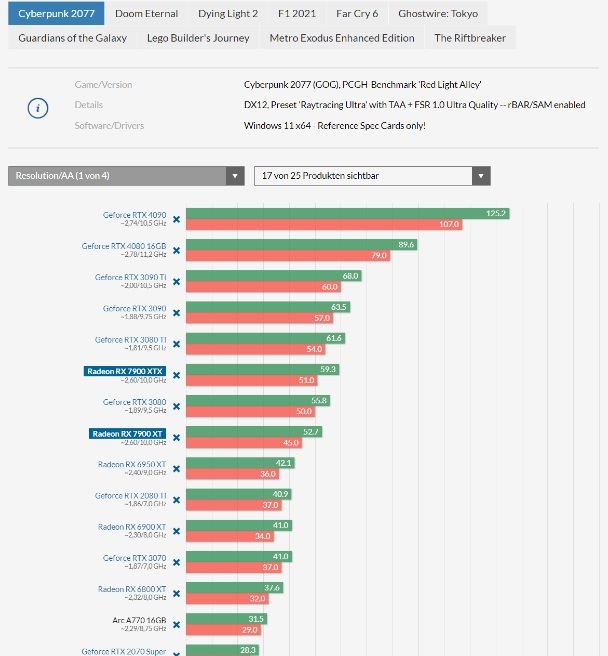608x656 pixels.
Task: Remove Radeon RX 6950 XT via X icon
Action: (x=177, y=469)
